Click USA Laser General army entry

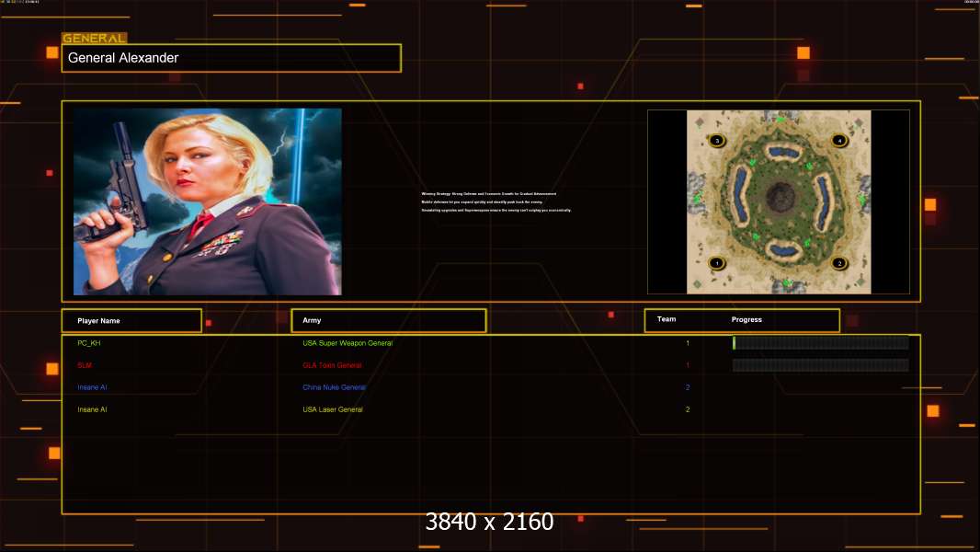333,409
